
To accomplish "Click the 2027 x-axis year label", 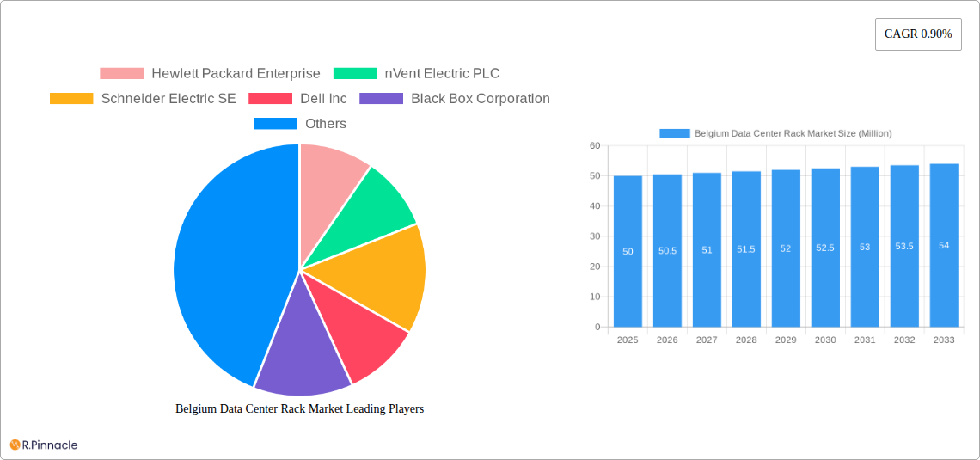I will [x=707, y=340].
